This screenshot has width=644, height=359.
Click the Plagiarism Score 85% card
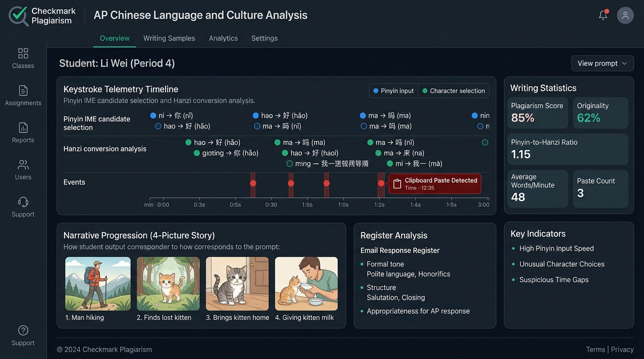(538, 113)
